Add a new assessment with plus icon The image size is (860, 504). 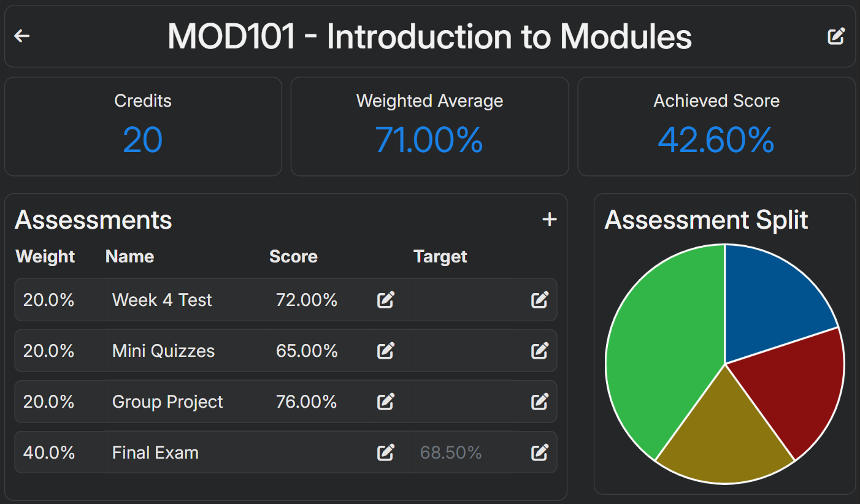[550, 220]
